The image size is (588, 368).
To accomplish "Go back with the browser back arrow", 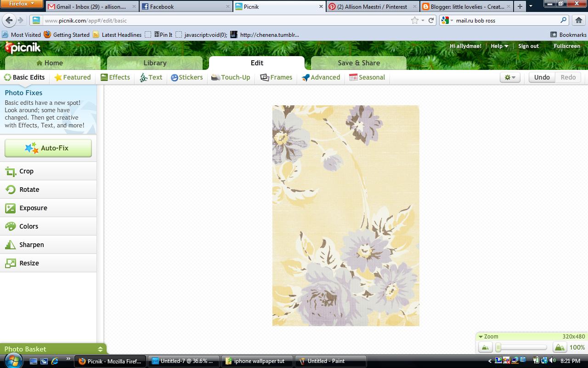I will coord(9,20).
